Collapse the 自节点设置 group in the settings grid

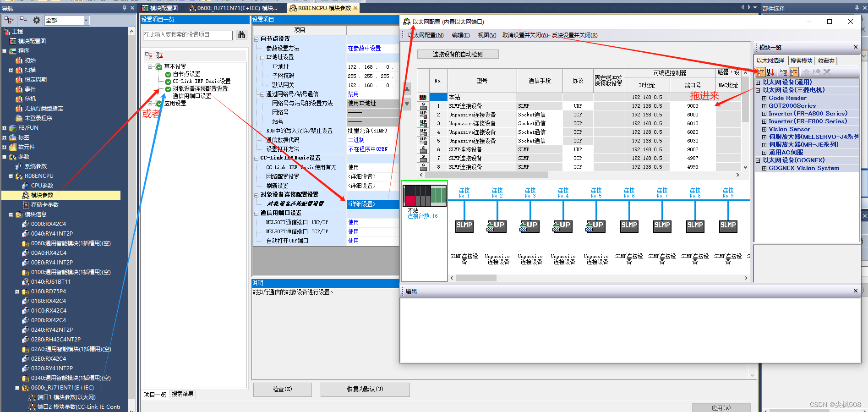point(257,39)
